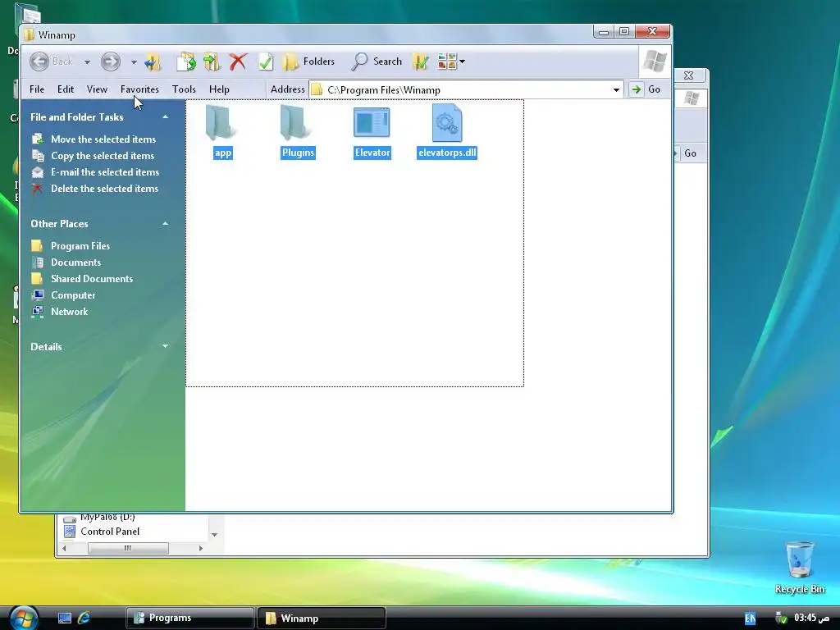Click the Address path field

click(x=466, y=90)
